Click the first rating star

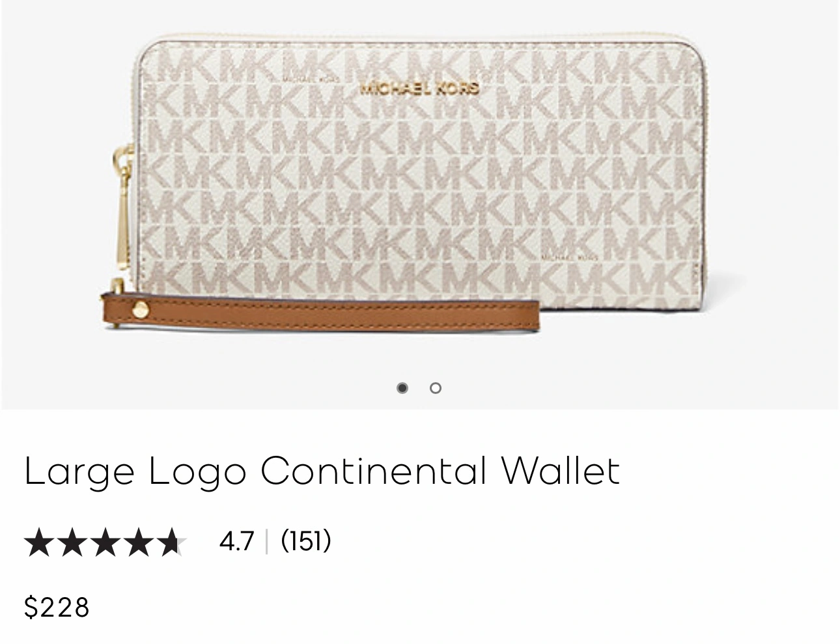point(39,542)
